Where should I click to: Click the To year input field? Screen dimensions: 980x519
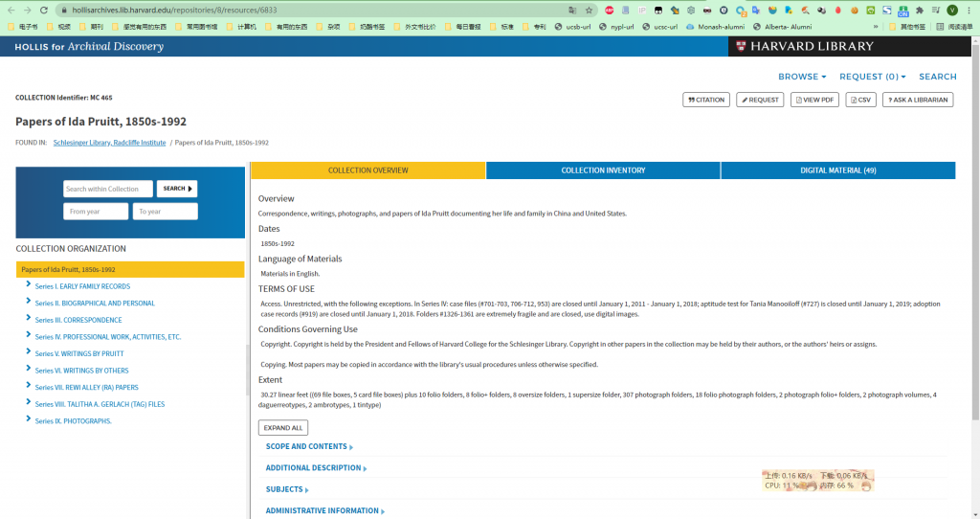click(x=165, y=212)
